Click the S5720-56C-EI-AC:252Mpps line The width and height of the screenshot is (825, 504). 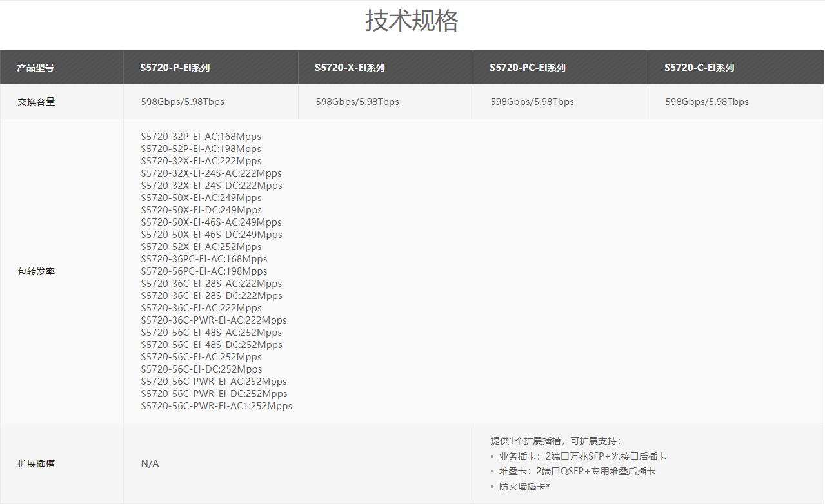(x=201, y=357)
